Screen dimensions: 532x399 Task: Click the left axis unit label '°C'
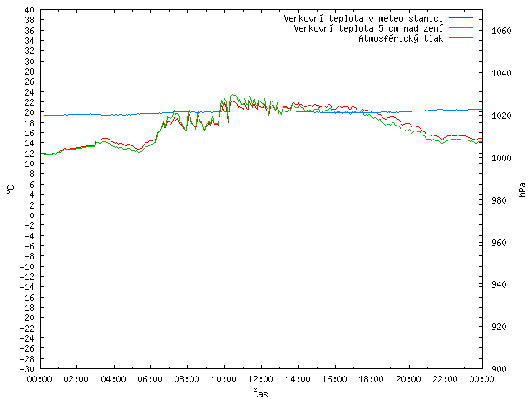[x=11, y=190]
